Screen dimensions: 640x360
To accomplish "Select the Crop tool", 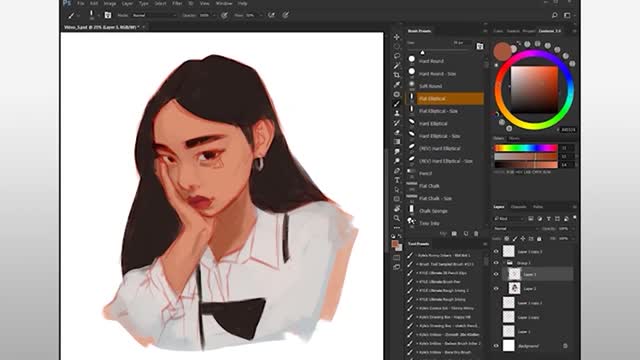I will point(397,75).
